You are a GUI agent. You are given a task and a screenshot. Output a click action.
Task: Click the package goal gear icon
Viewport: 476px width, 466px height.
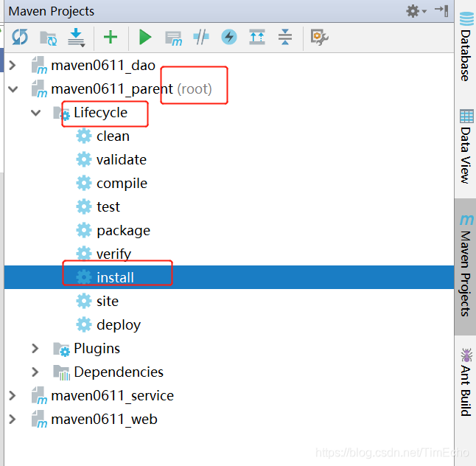(84, 231)
